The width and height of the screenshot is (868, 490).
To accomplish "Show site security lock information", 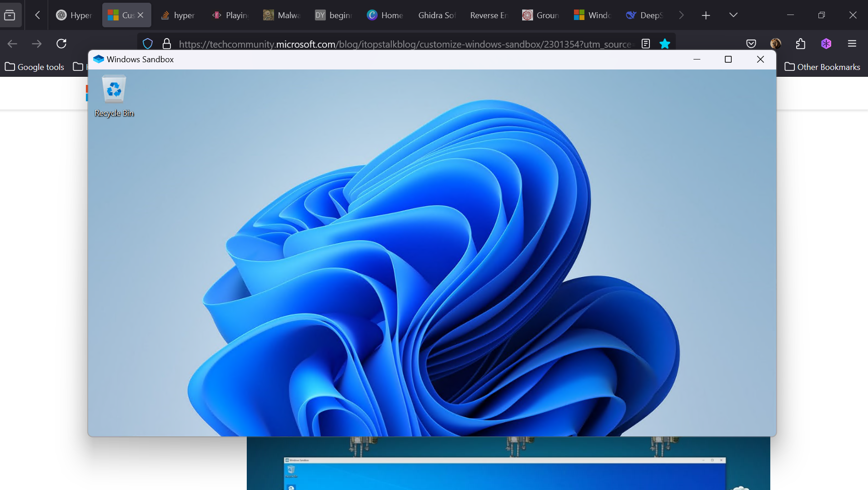I will pyautogui.click(x=167, y=44).
